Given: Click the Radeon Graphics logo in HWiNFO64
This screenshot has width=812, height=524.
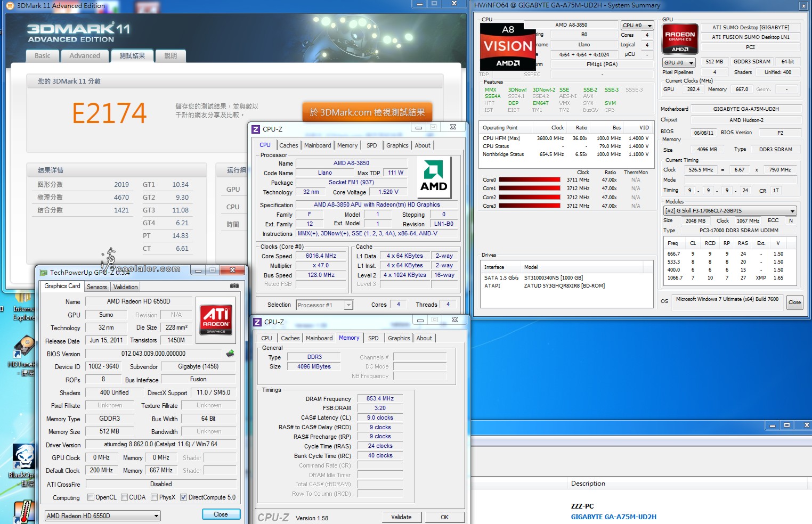Looking at the screenshot, I should click(680, 38).
